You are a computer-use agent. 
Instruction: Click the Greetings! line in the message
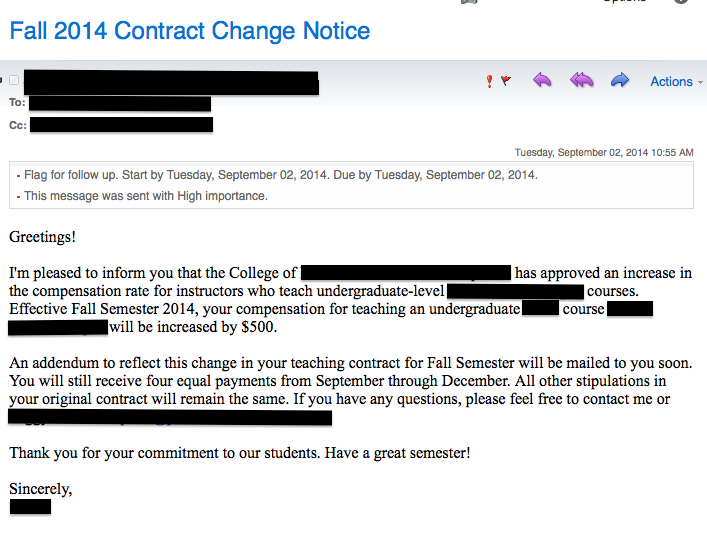tap(43, 237)
